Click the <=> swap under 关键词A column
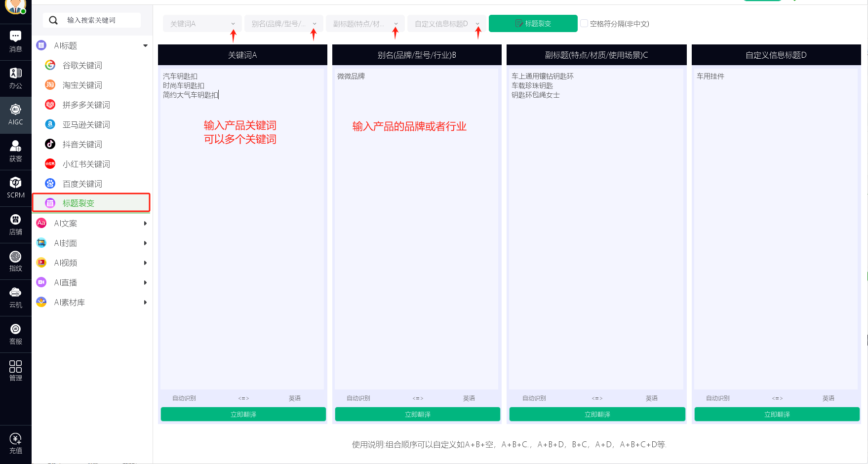 tap(243, 398)
